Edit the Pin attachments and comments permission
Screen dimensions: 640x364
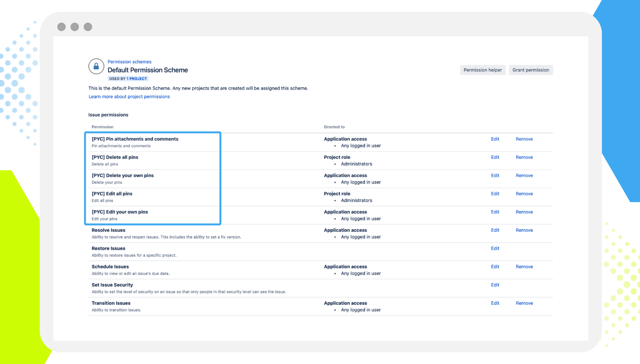pyautogui.click(x=495, y=139)
